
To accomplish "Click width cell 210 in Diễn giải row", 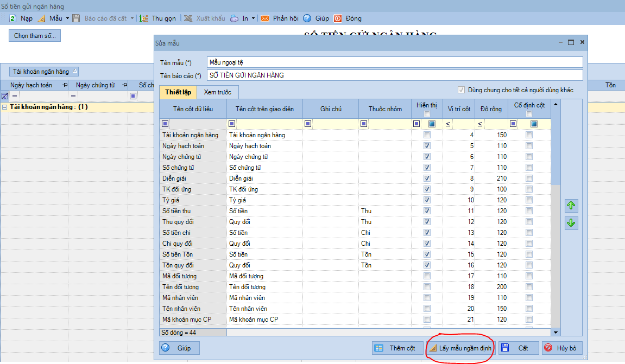I will click(x=491, y=178).
